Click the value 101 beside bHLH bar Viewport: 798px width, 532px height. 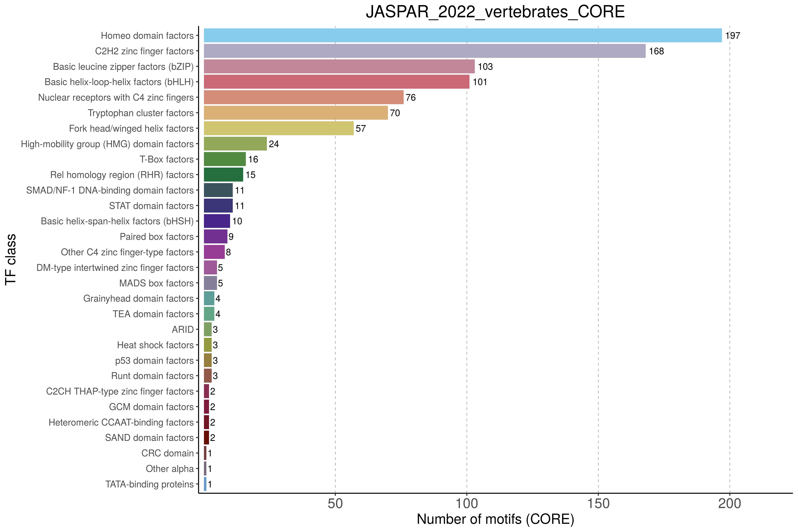480,82
